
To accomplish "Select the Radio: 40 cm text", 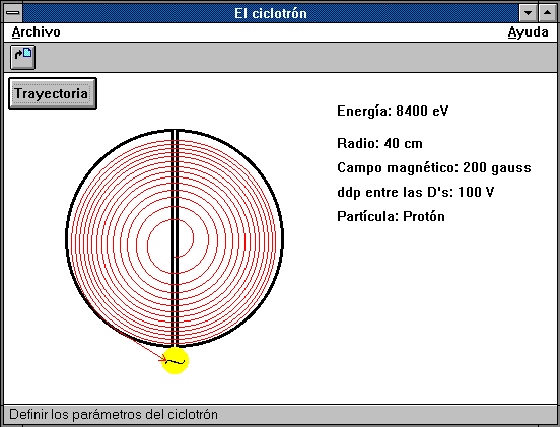I will click(380, 143).
